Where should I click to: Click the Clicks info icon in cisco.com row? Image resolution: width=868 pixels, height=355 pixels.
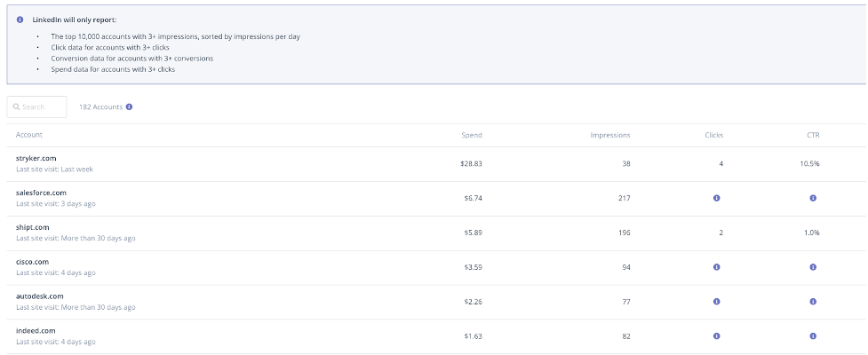click(x=716, y=267)
